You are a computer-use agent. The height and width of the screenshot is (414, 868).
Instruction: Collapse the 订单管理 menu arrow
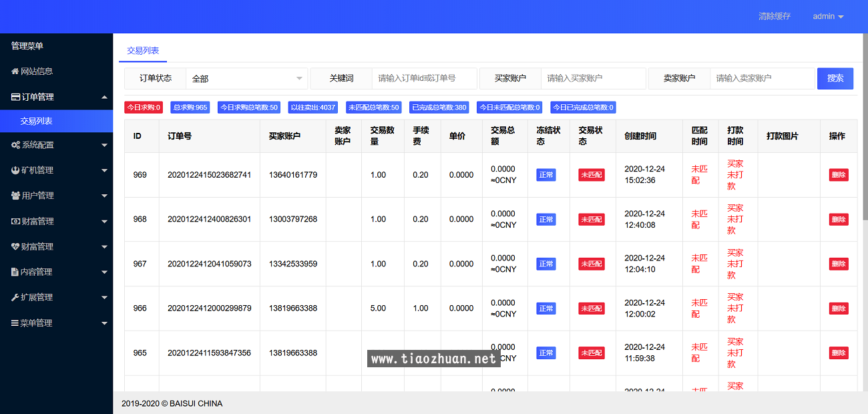click(x=104, y=97)
